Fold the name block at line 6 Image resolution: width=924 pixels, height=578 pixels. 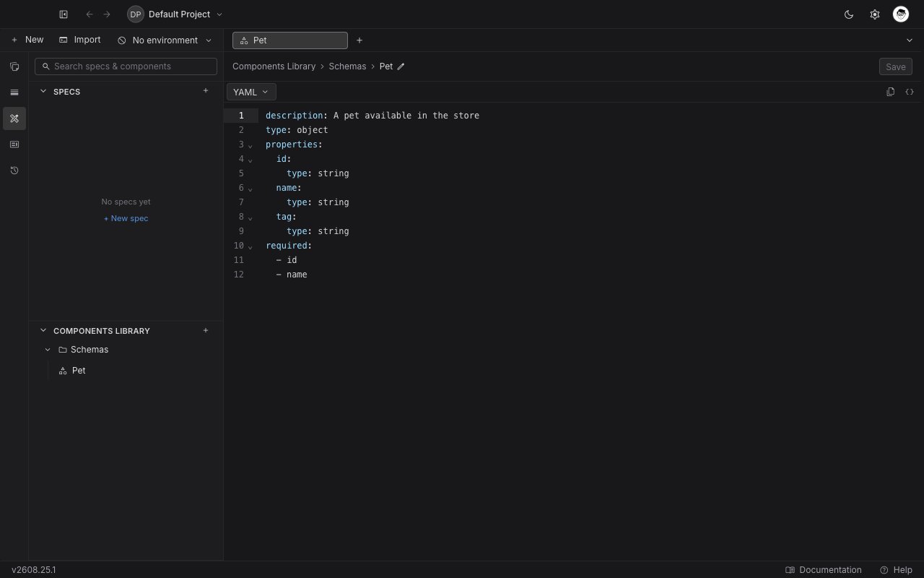point(250,189)
